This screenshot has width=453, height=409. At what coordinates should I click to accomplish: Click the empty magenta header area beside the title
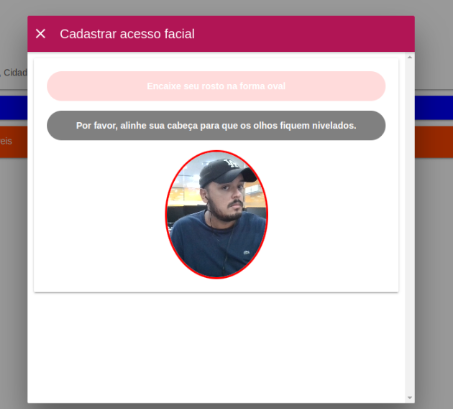(x=303, y=34)
